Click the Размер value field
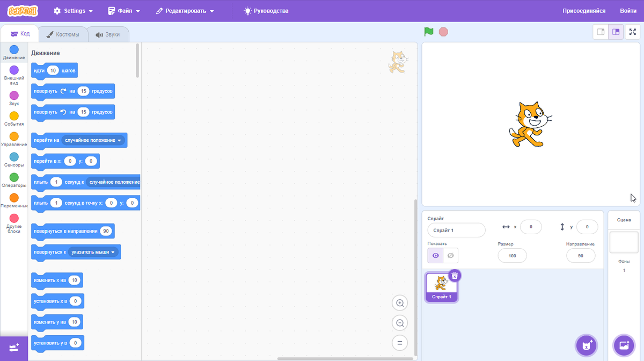Image resolution: width=644 pixels, height=361 pixels. pos(512,256)
